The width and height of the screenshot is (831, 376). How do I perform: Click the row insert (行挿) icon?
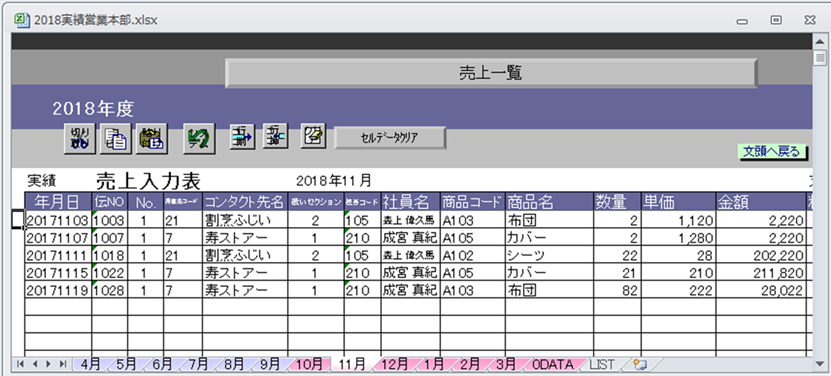(275, 137)
